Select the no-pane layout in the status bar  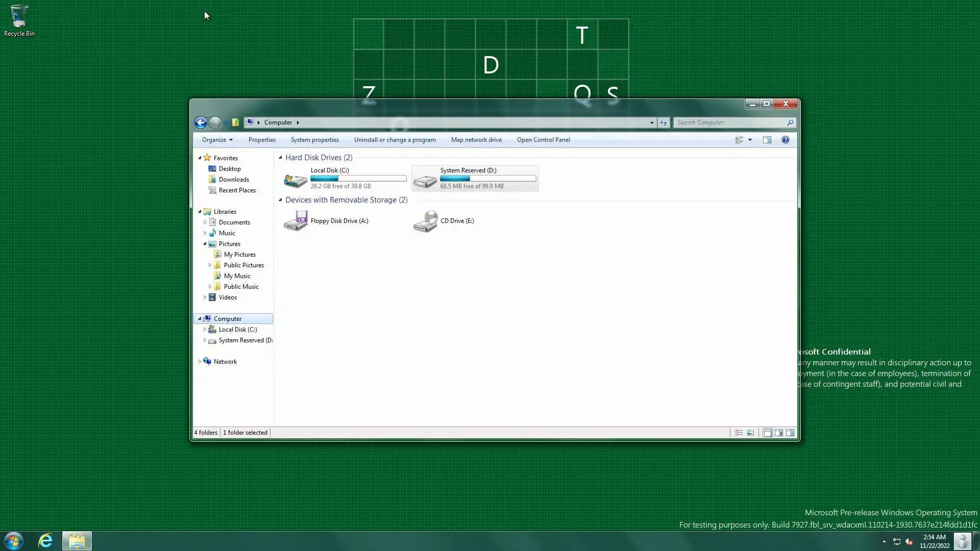tap(768, 433)
